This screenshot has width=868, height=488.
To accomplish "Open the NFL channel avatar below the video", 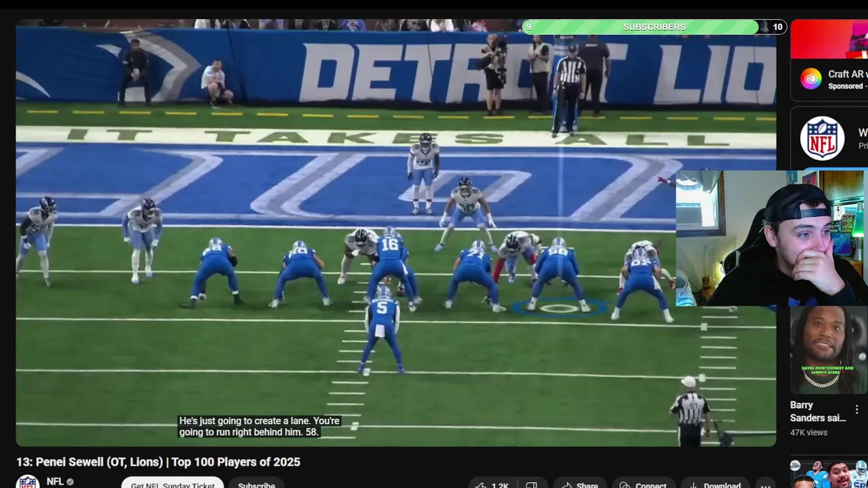I will click(28, 483).
